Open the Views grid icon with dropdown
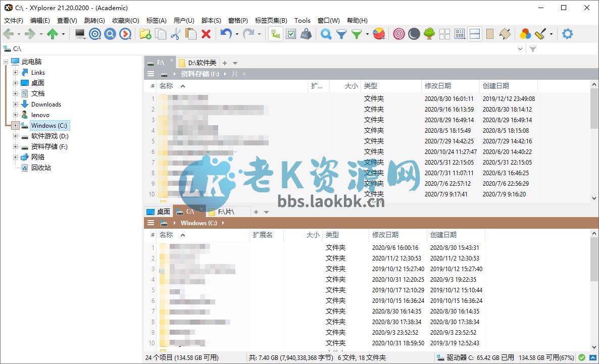Viewport: 599px width, 364px height. [460, 34]
